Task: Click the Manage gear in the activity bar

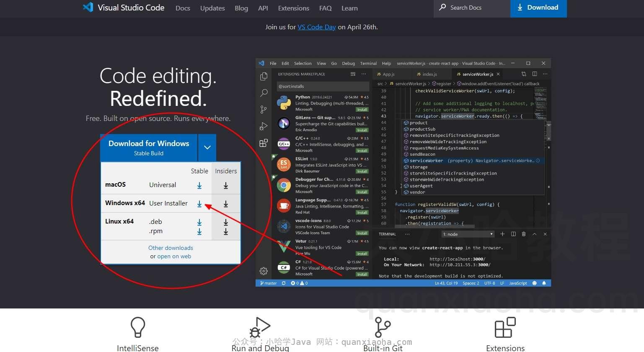Action: (264, 271)
